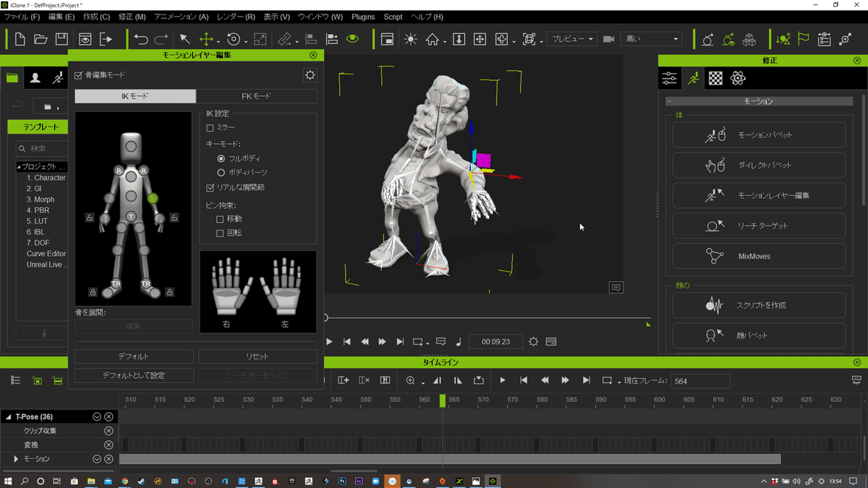Activate the move (four arrows) tool
Viewport: 868px width, 488px height.
pyautogui.click(x=206, y=39)
